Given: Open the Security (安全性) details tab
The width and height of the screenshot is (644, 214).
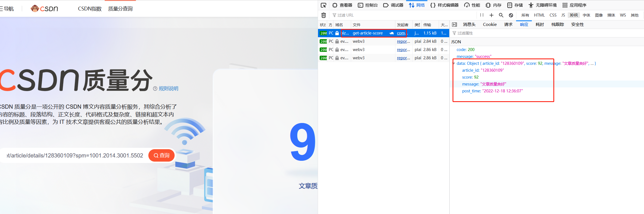Looking at the screenshot, I should [577, 25].
